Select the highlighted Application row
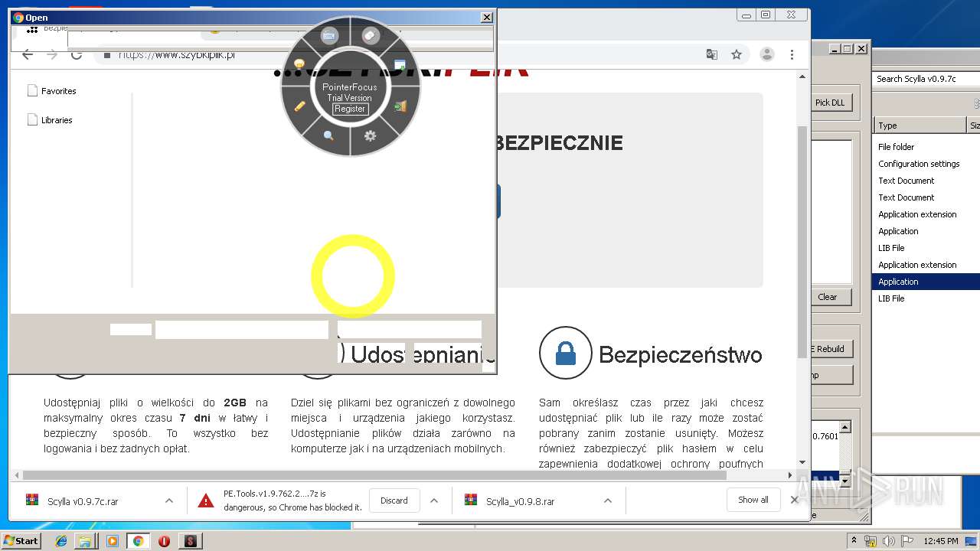 926,282
